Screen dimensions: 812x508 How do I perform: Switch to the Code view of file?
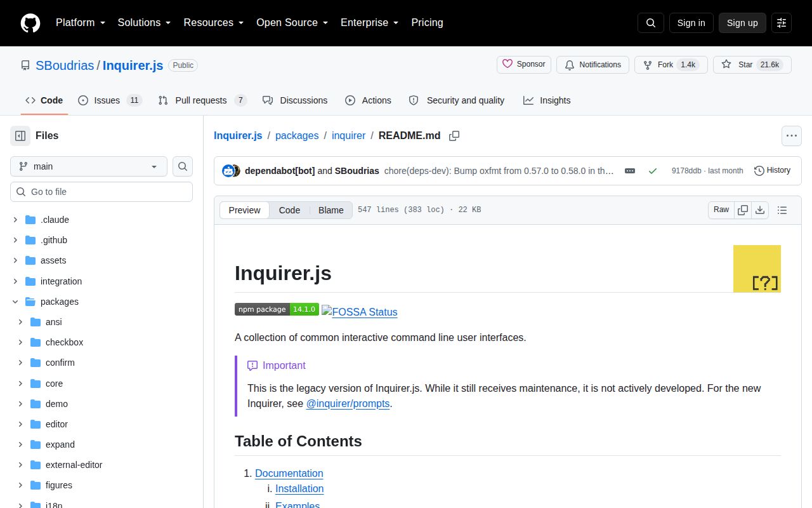[x=289, y=210]
